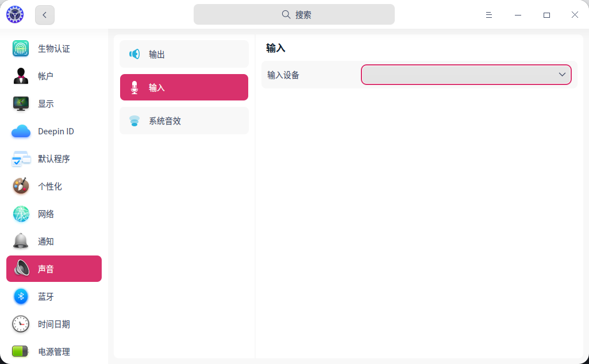
Task: Focus the search (搜索) field
Action: click(x=294, y=15)
